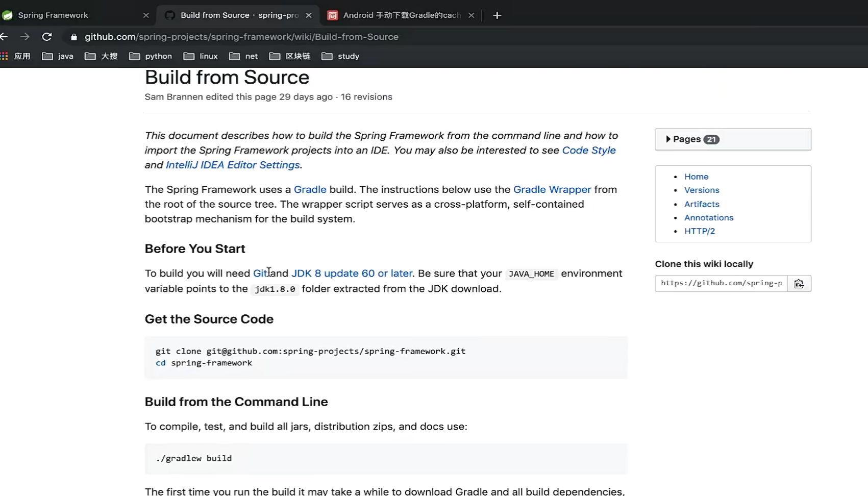Click the browser reload page icon
Viewport: 868px width, 496px height.
tap(47, 37)
